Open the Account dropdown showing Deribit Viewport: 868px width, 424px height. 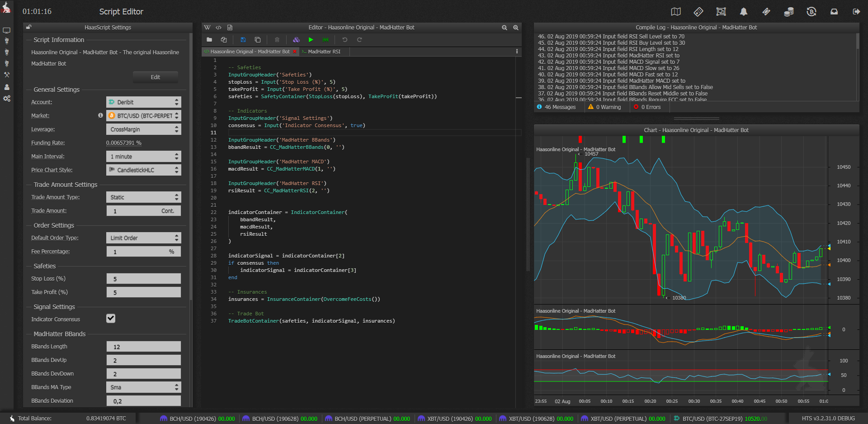click(144, 102)
